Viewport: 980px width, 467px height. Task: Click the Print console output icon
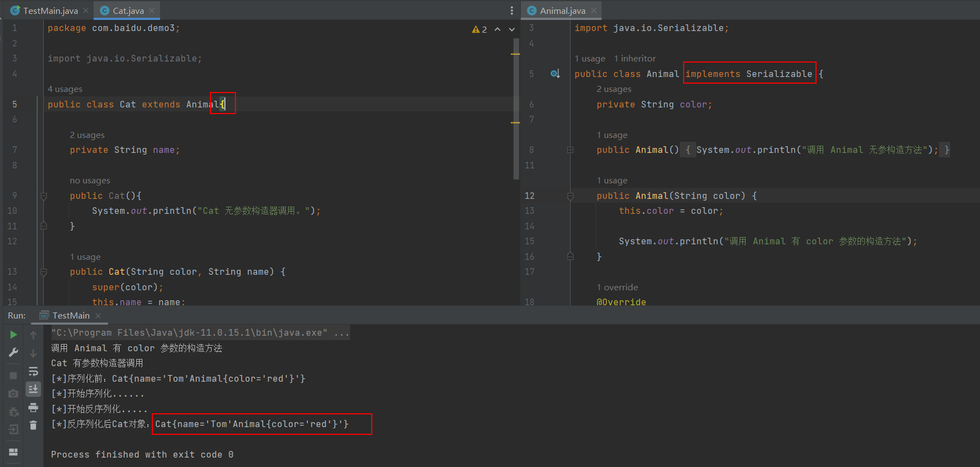click(x=33, y=408)
